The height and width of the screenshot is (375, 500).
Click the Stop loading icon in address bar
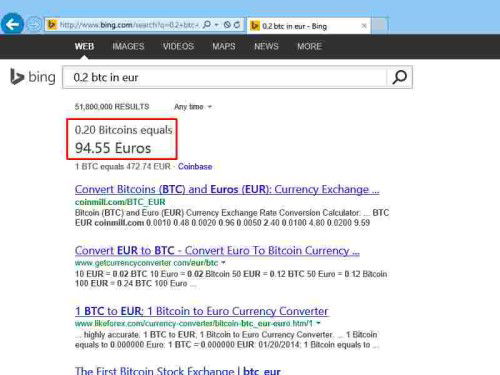[227, 25]
